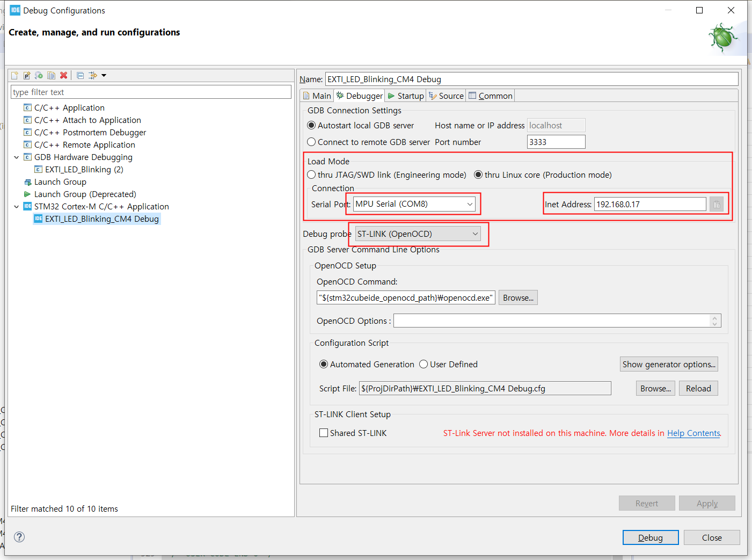
Task: Select Connect to remote GDB server
Action: [x=311, y=142]
